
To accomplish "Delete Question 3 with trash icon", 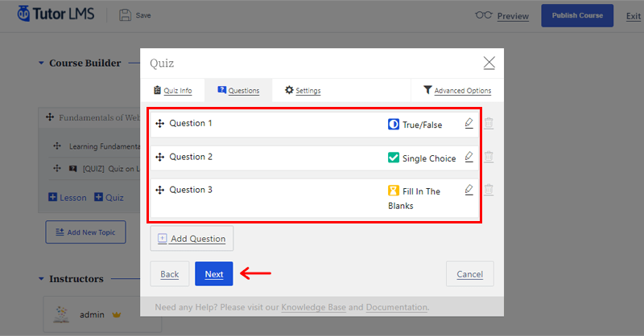I will (x=489, y=190).
